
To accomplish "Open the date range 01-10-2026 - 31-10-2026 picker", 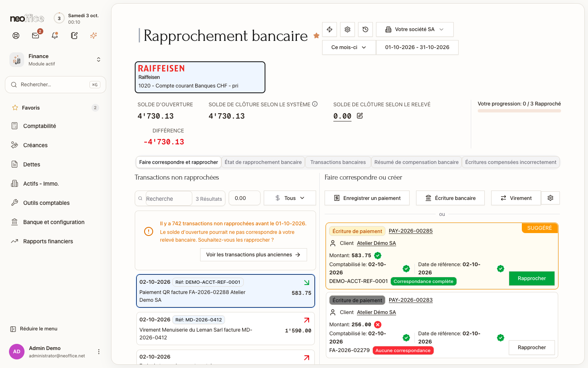I will pos(417,47).
